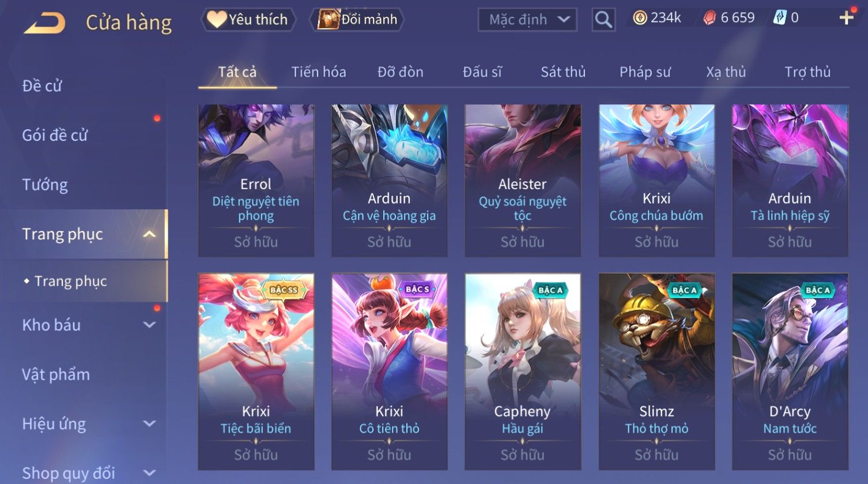Screen dimensions: 868x484
Task: Tap the gold coin 234k balance icon
Action: (x=640, y=18)
